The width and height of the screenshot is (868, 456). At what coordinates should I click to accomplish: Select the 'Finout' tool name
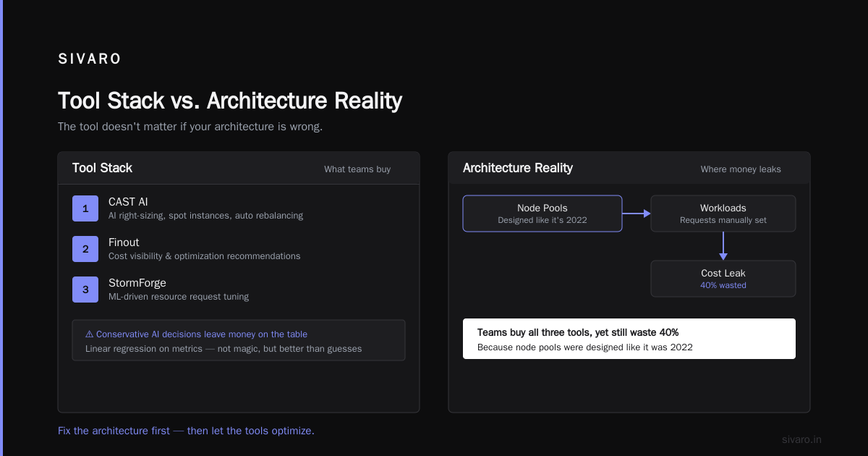(x=124, y=242)
